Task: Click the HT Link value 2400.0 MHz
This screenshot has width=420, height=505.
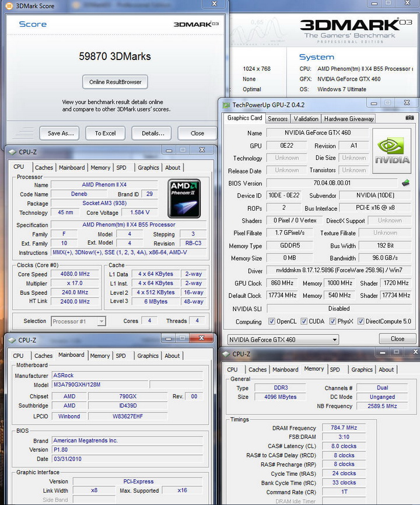Action: pyautogui.click(x=75, y=301)
